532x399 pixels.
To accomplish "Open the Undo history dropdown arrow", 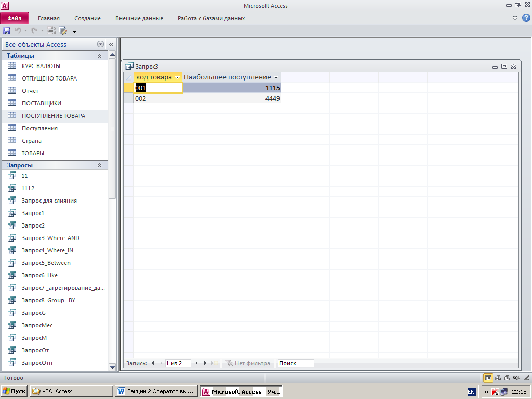I will (25, 31).
